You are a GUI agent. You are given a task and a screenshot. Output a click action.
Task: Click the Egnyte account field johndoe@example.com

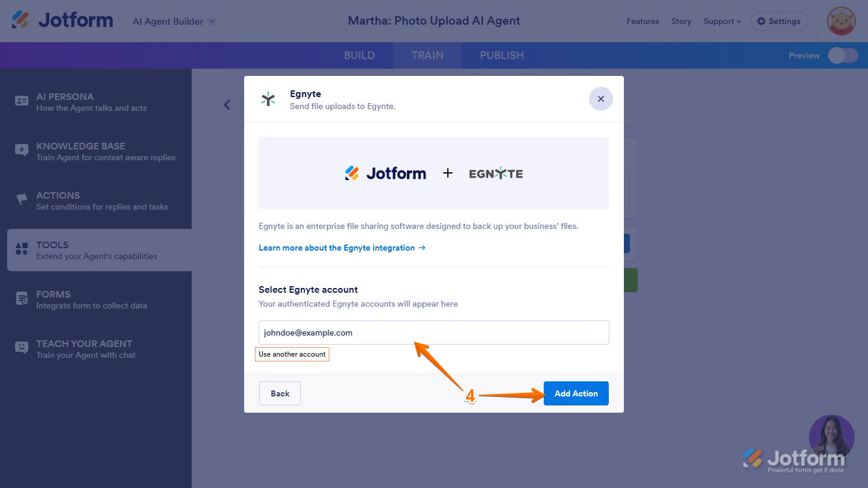pyautogui.click(x=434, y=333)
